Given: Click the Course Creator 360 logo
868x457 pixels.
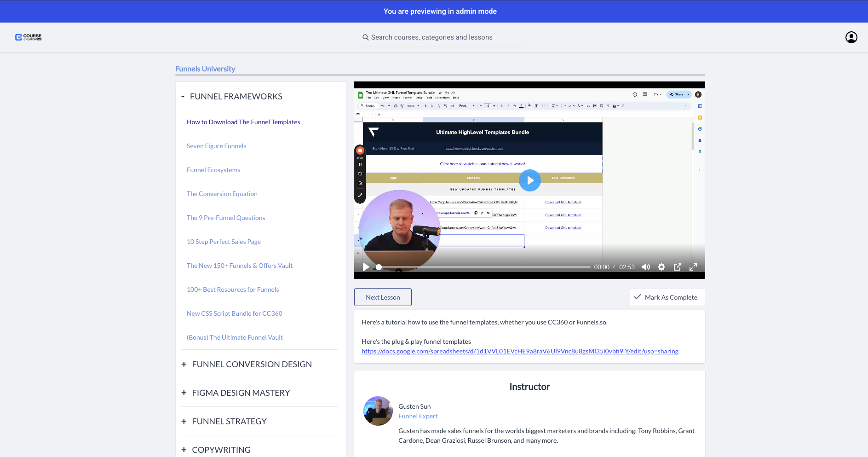Looking at the screenshot, I should pos(28,37).
